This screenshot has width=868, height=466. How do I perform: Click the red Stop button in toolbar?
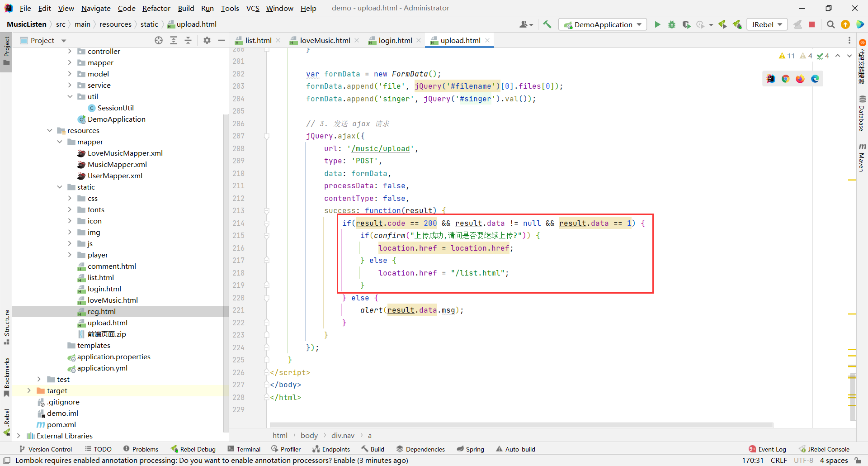tap(812, 24)
